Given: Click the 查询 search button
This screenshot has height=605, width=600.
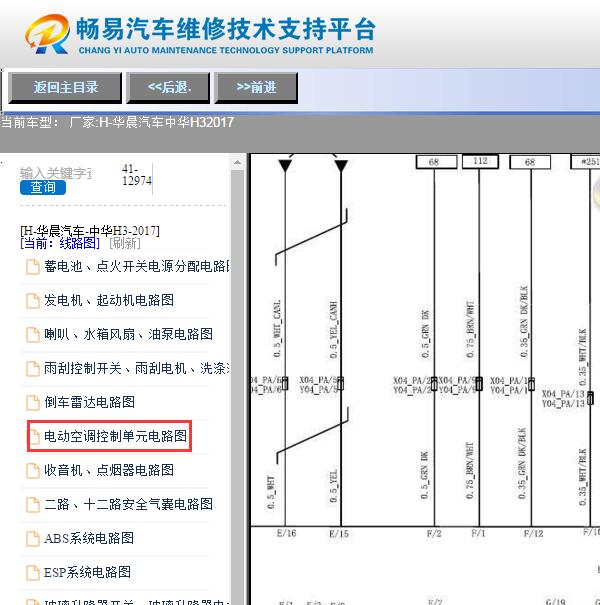Looking at the screenshot, I should click(43, 188).
